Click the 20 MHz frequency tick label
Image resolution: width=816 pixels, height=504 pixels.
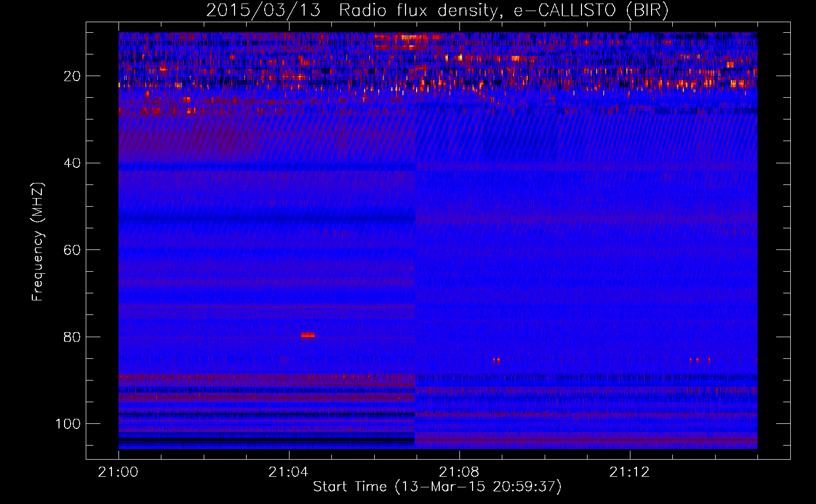pos(72,76)
